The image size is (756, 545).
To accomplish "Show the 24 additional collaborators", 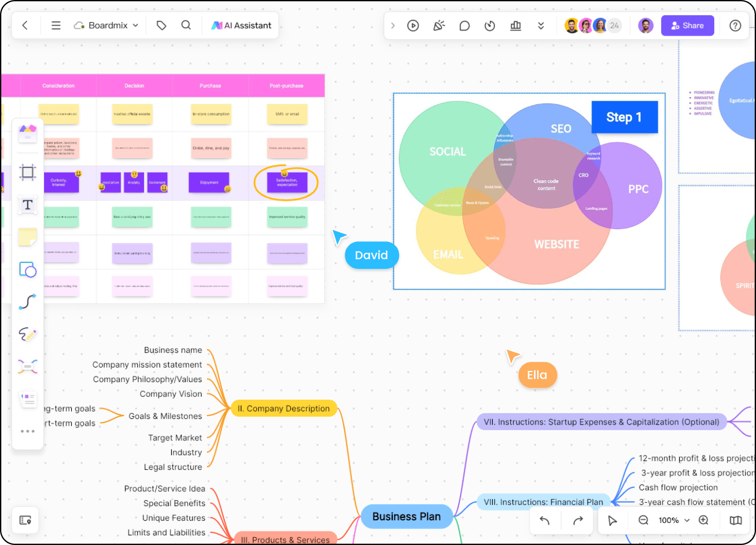I will pos(614,25).
